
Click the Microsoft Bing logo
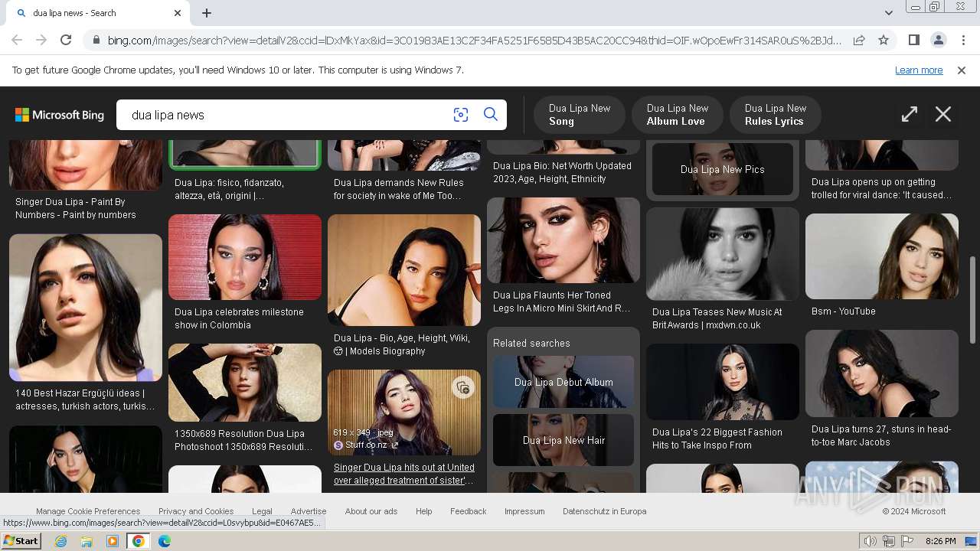[x=60, y=115]
